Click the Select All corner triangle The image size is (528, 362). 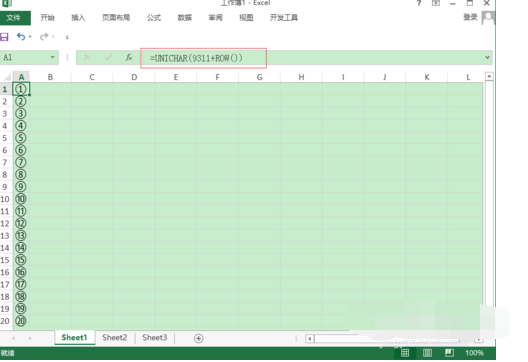click(x=6, y=77)
